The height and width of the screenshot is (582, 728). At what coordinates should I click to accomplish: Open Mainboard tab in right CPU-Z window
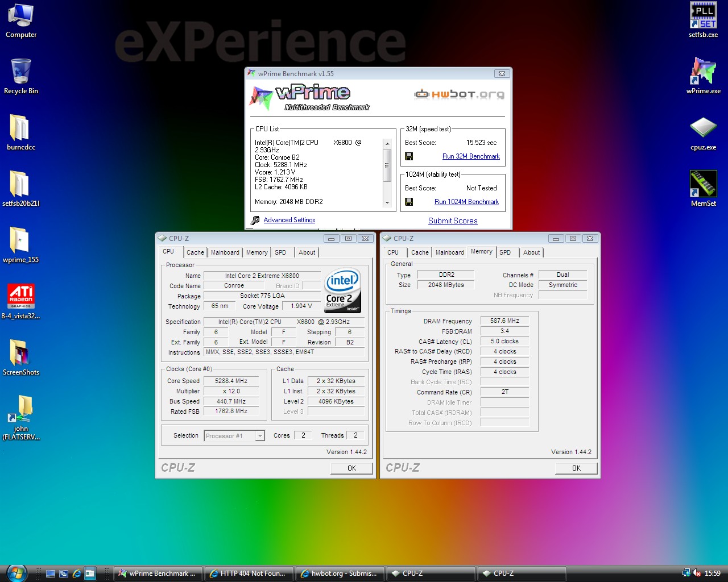[x=450, y=252]
